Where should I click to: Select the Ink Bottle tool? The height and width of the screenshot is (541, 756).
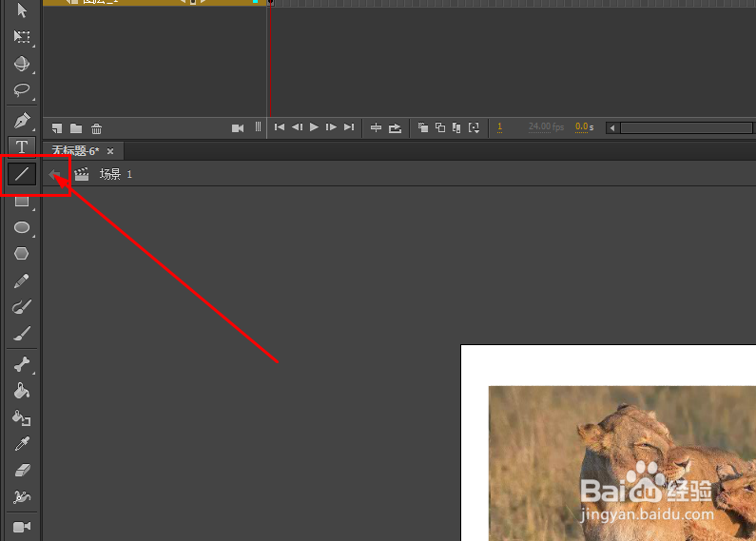pyautogui.click(x=22, y=417)
